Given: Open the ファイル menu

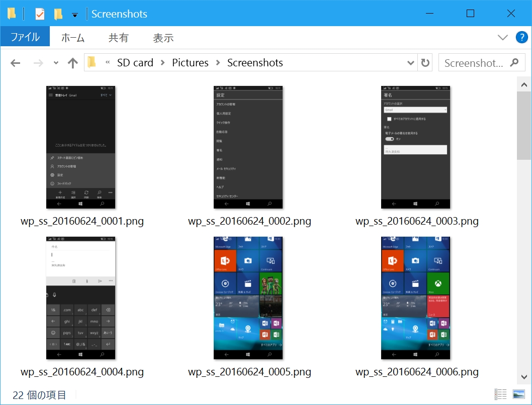Looking at the screenshot, I should (x=25, y=37).
